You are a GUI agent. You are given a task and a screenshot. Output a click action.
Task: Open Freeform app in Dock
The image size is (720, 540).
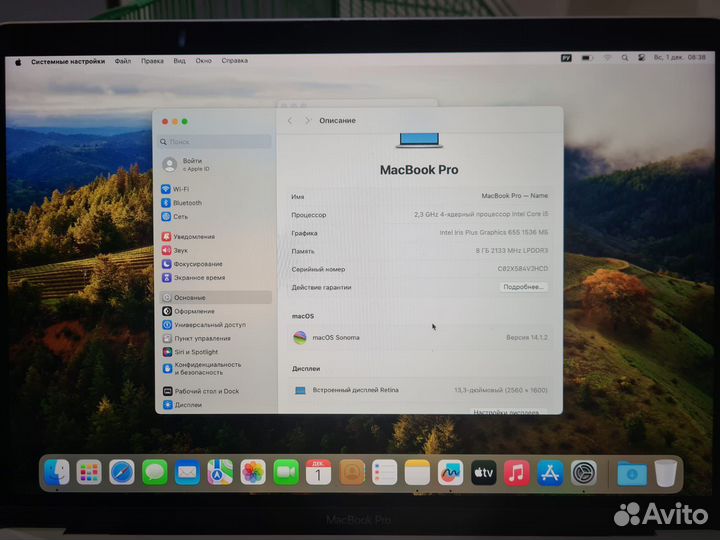(450, 472)
